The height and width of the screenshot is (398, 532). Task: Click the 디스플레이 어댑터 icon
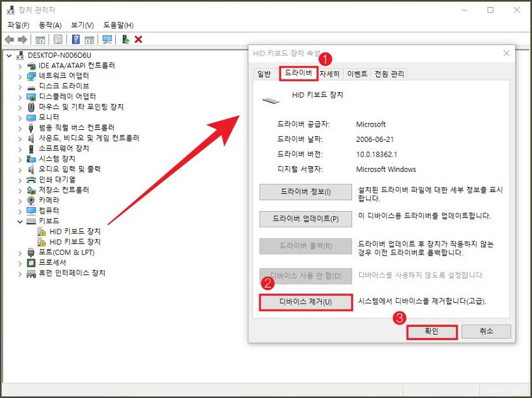pyautogui.click(x=31, y=97)
